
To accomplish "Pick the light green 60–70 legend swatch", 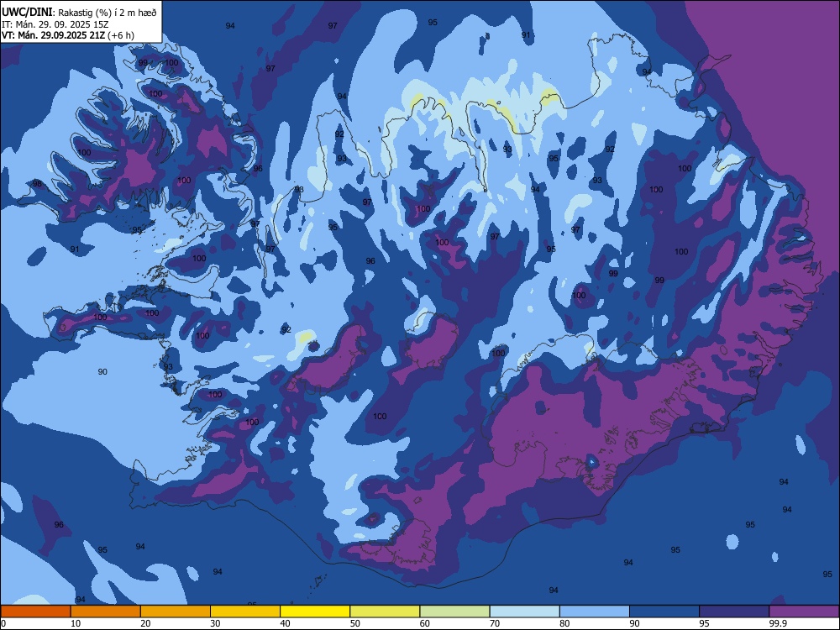I will (454, 612).
